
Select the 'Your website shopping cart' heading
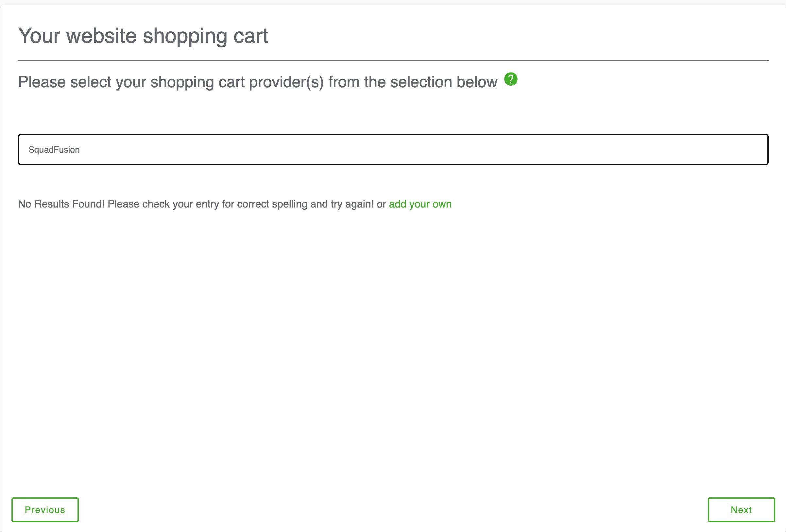[143, 36]
